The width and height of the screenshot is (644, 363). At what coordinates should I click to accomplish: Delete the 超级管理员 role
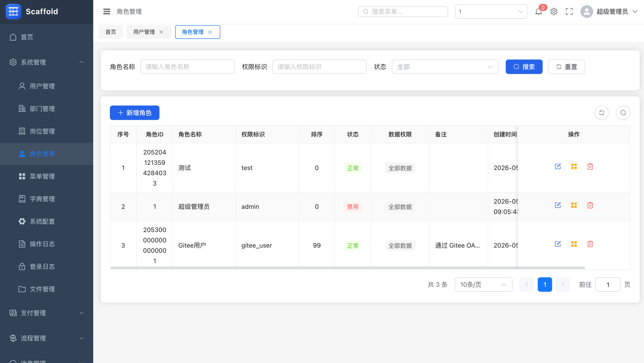click(x=590, y=205)
